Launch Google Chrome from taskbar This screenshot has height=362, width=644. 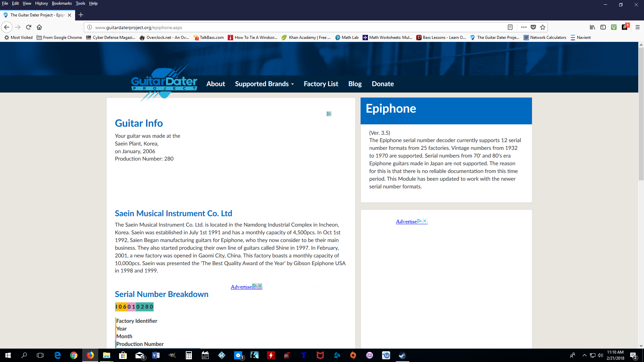point(74,355)
